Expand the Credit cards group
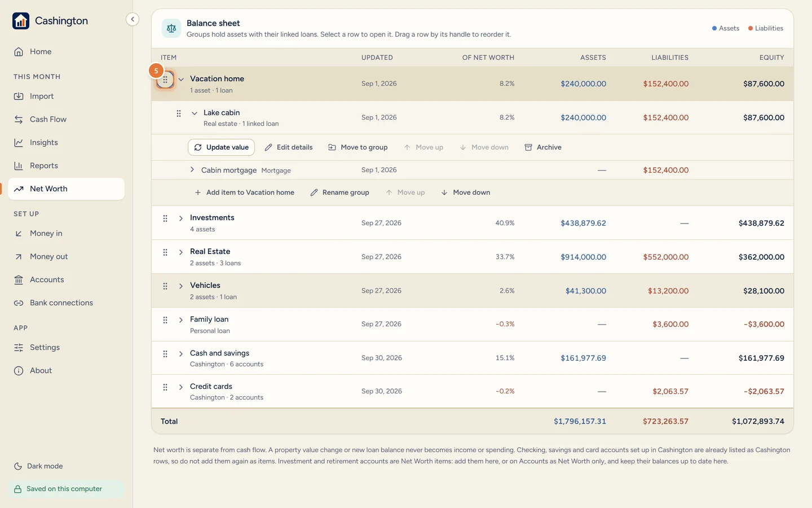This screenshot has height=508, width=812. (x=181, y=387)
